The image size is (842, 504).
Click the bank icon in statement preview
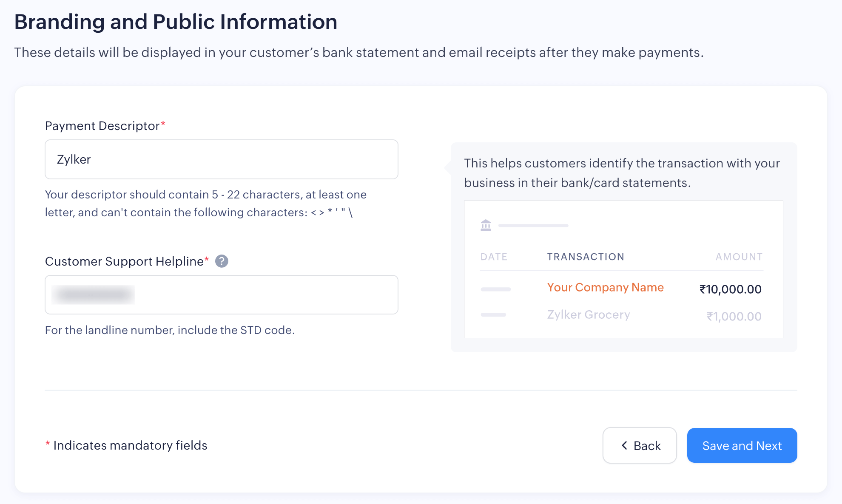[486, 225]
